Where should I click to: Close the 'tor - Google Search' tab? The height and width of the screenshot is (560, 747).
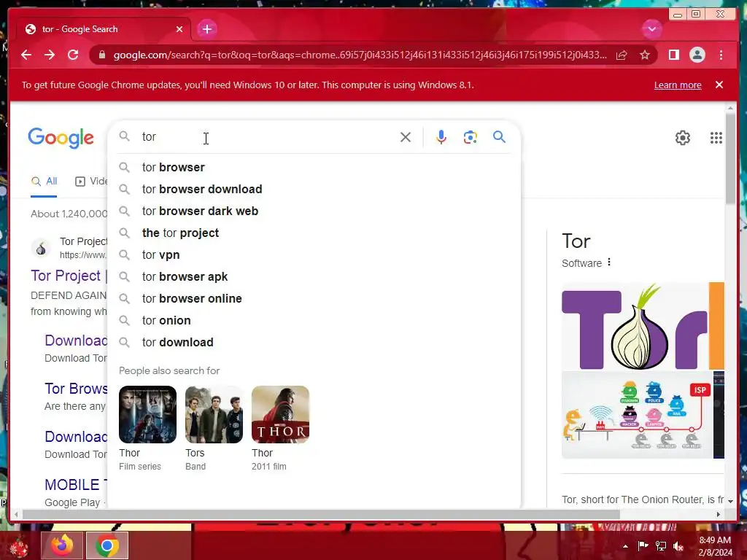point(179,29)
